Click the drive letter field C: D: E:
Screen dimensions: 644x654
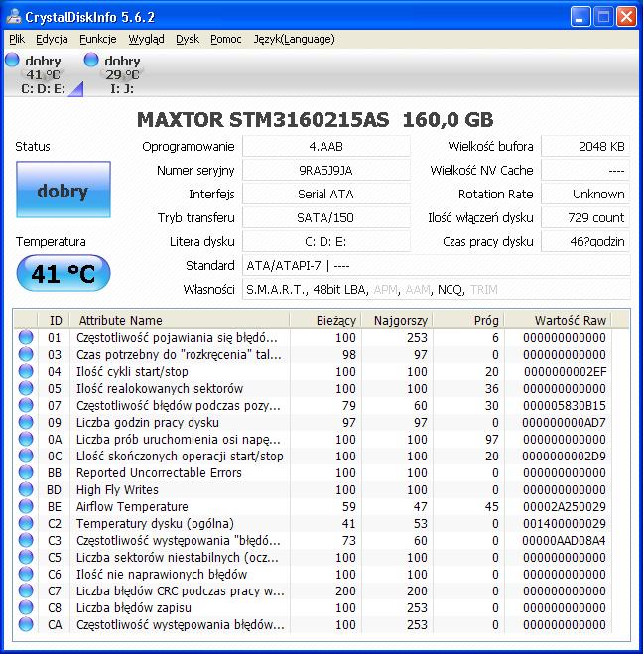pos(326,241)
